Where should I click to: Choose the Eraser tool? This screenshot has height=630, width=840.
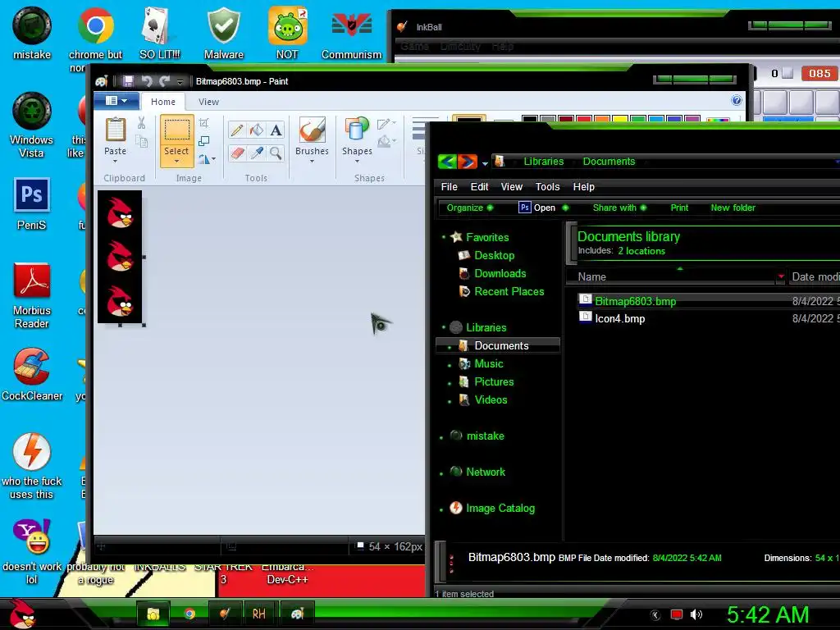pos(237,153)
